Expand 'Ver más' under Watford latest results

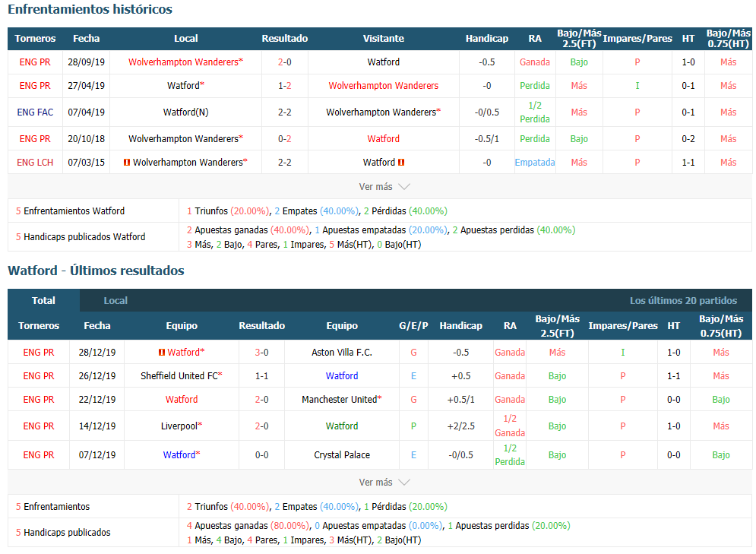(384, 482)
